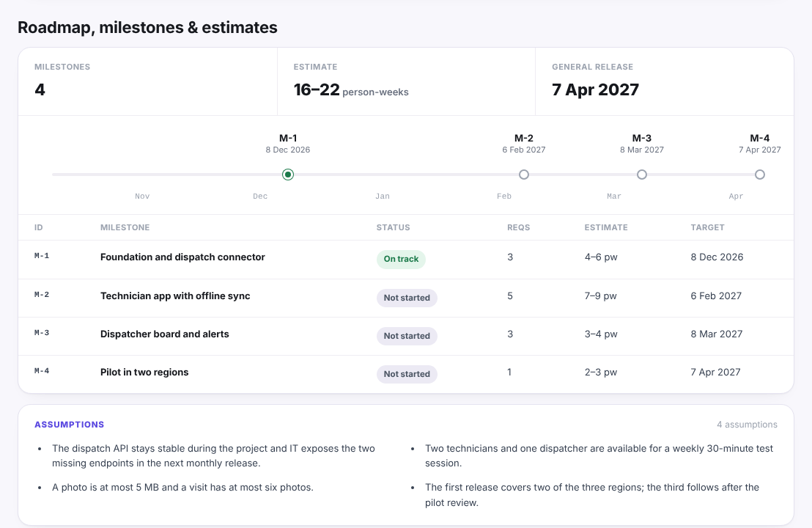Click the '7–9 pw' estimate cell
Viewport: 812px width, 528px height.
601,296
